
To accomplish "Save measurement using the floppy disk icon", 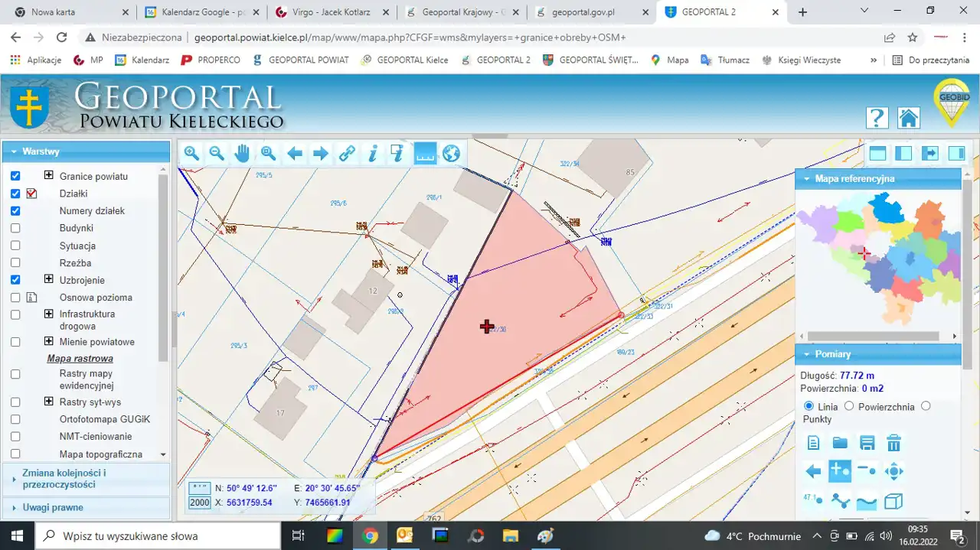I will [x=867, y=443].
